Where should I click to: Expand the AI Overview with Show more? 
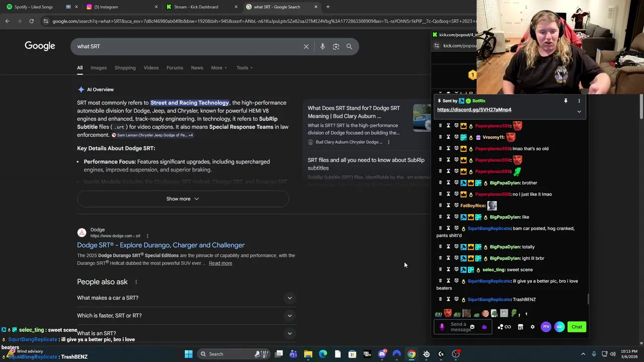click(x=183, y=199)
